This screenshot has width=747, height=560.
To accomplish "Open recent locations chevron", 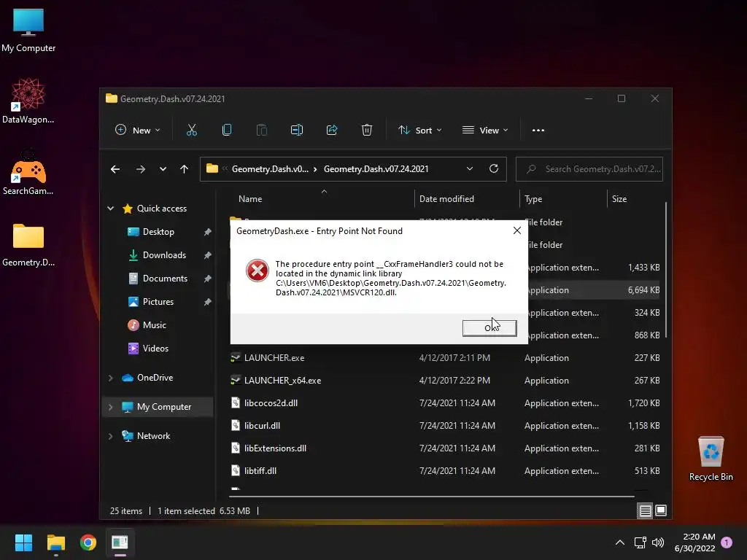I will click(163, 169).
